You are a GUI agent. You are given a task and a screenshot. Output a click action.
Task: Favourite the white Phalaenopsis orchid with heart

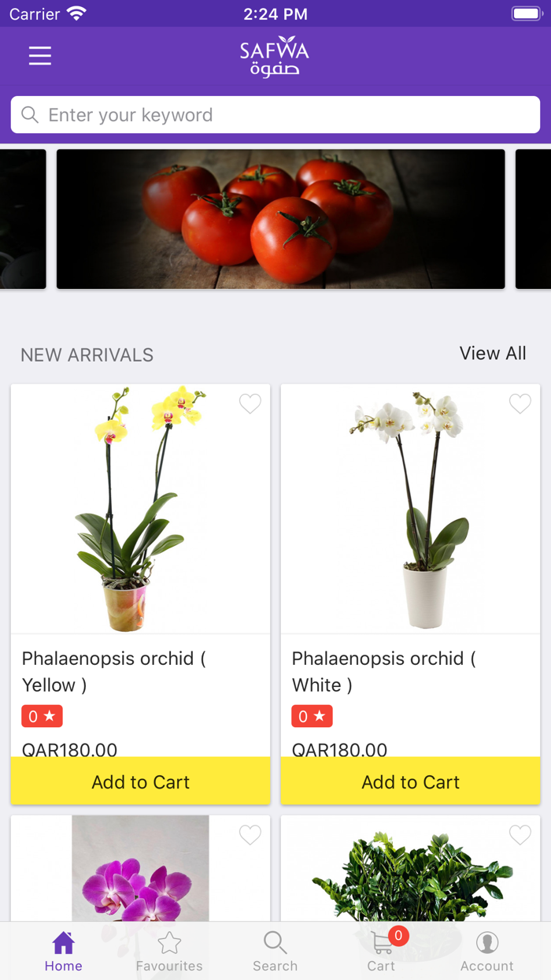(x=520, y=404)
